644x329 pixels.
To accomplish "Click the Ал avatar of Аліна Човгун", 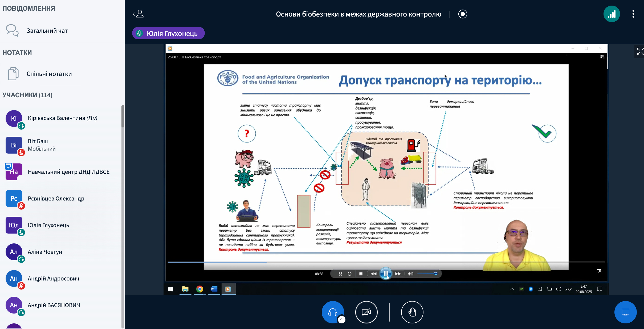I will (x=14, y=252).
